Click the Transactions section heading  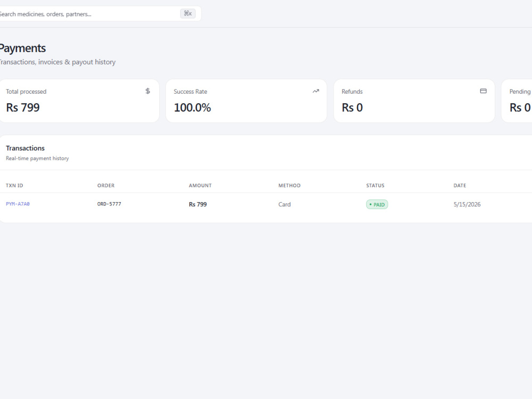point(25,148)
